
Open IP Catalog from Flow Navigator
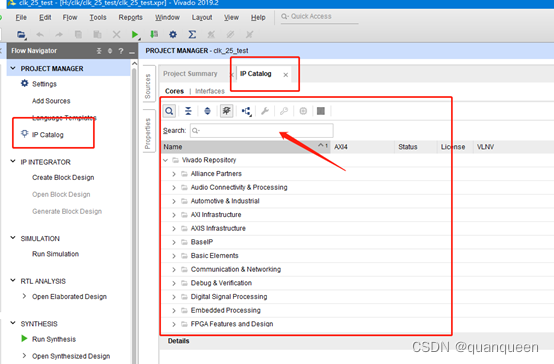(47, 135)
